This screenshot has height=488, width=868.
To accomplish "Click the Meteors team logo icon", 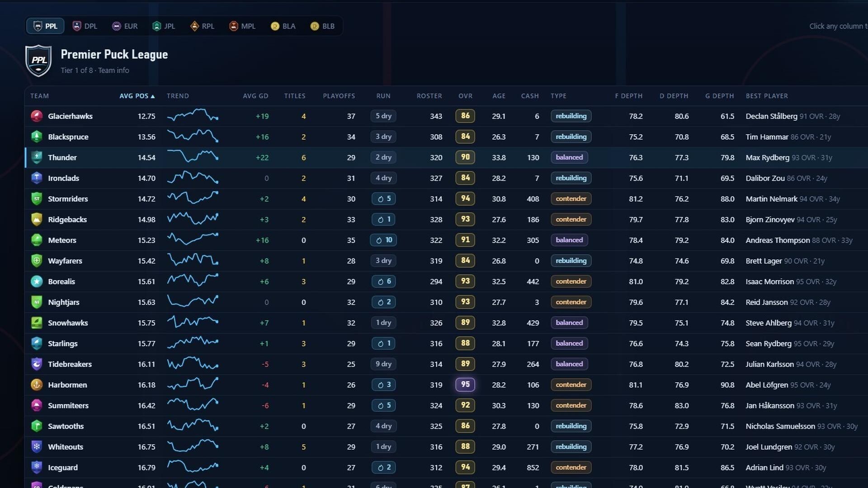I will click(37, 240).
